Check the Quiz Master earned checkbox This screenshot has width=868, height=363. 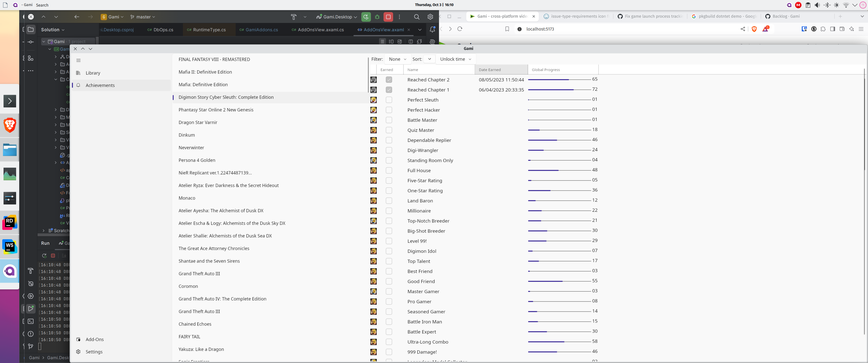tap(389, 130)
